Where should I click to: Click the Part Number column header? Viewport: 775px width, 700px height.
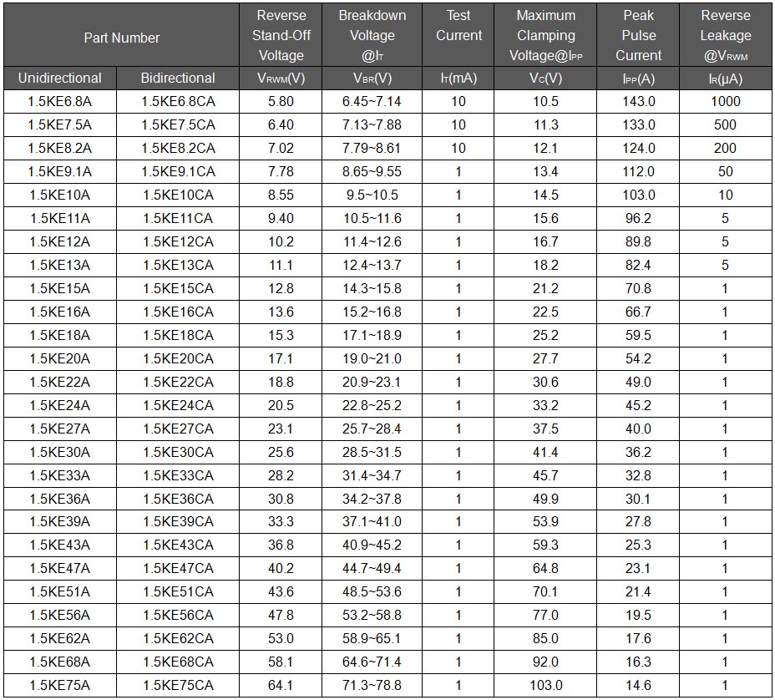122,38
